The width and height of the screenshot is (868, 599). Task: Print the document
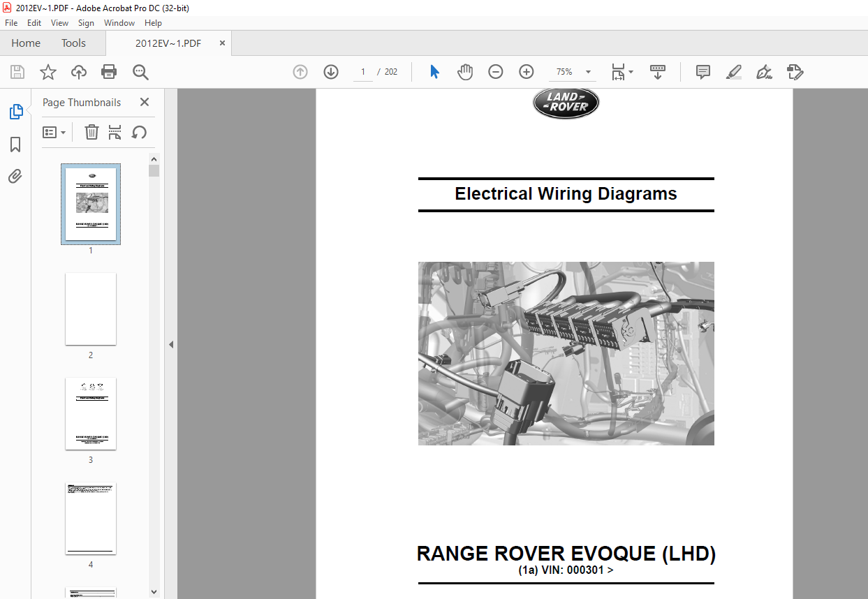pyautogui.click(x=109, y=72)
